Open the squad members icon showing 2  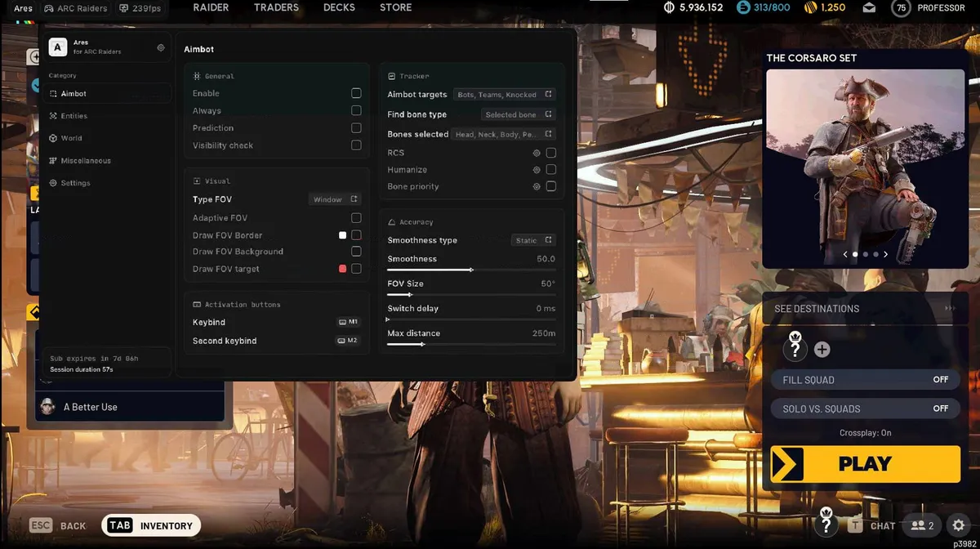click(922, 525)
